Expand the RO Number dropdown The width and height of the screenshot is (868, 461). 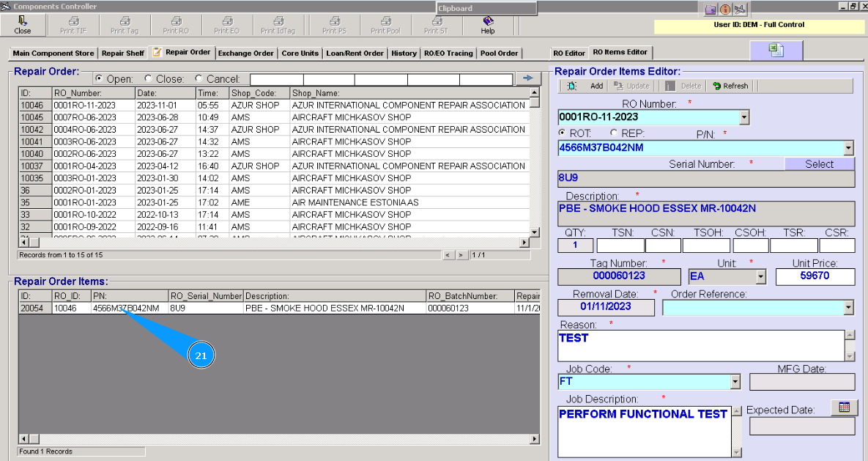pos(744,117)
